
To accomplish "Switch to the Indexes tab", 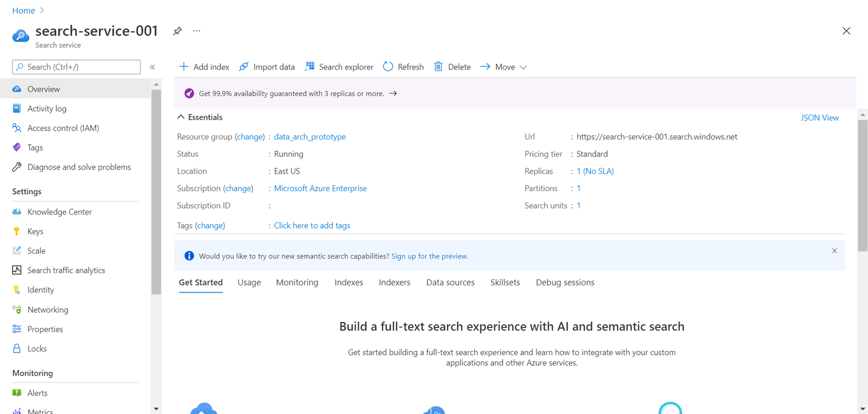I will point(349,282).
